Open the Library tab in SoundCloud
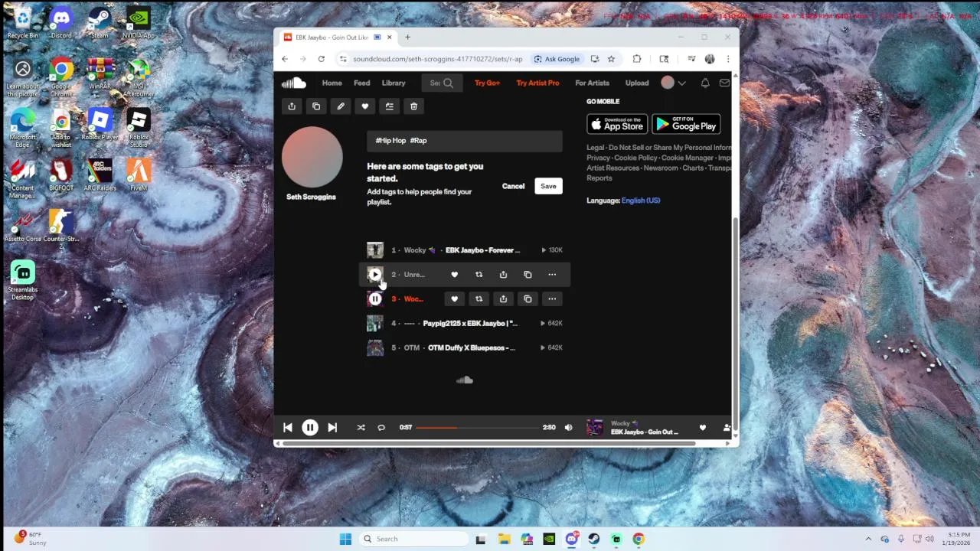Screen dimensions: 980x551 point(394,83)
